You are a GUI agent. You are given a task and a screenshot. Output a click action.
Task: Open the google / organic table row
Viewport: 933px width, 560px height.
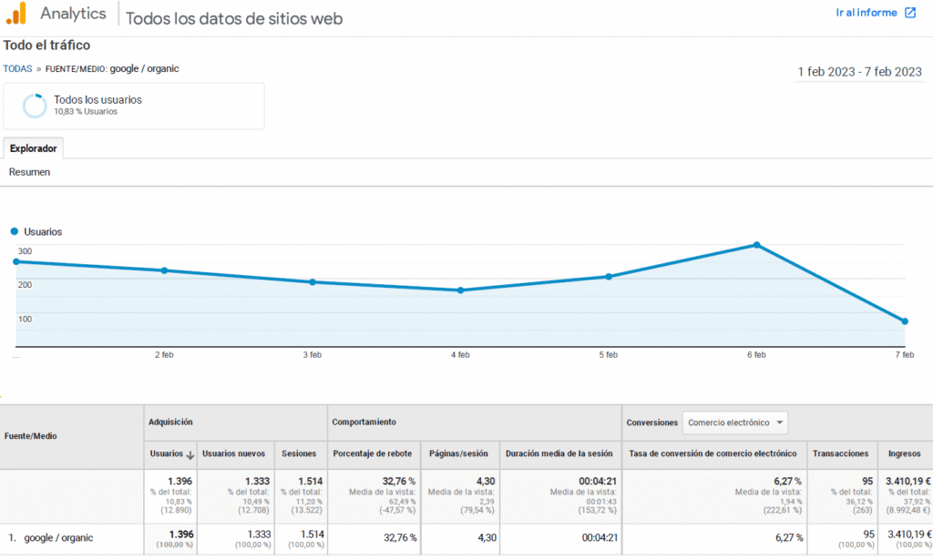point(58,537)
